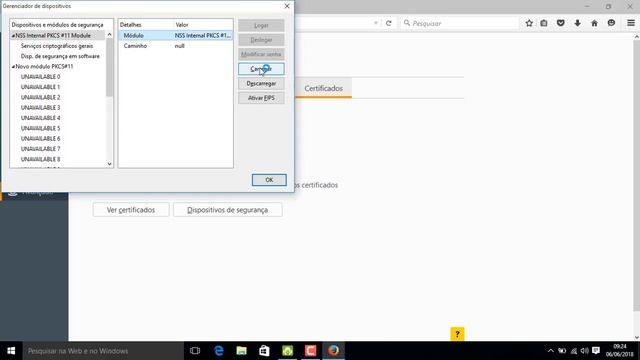Click the tree list scroll-up arrow
This screenshot has height=360, width=640.
pos(109,35)
